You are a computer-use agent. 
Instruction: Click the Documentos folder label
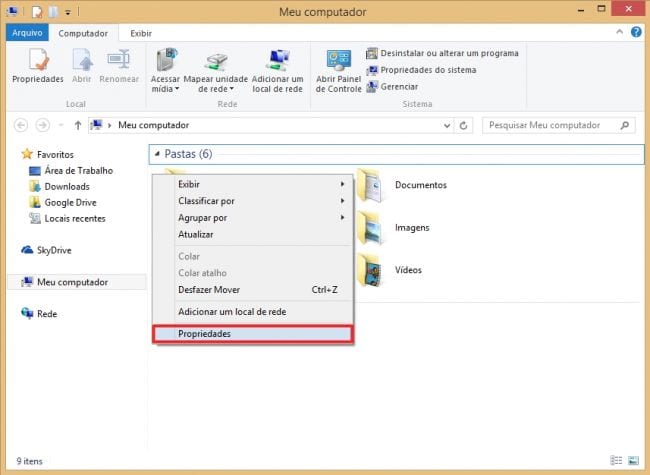coord(421,185)
